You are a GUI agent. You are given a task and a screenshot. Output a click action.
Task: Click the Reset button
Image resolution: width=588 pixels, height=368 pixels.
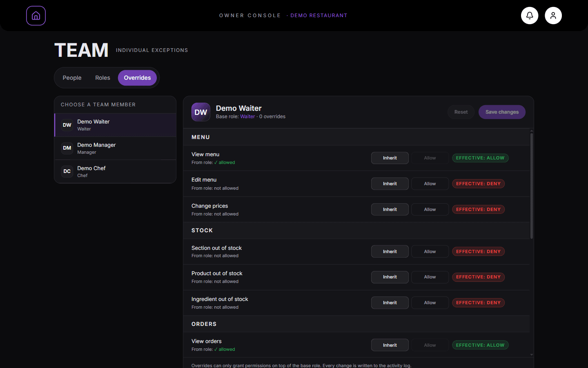point(461,112)
